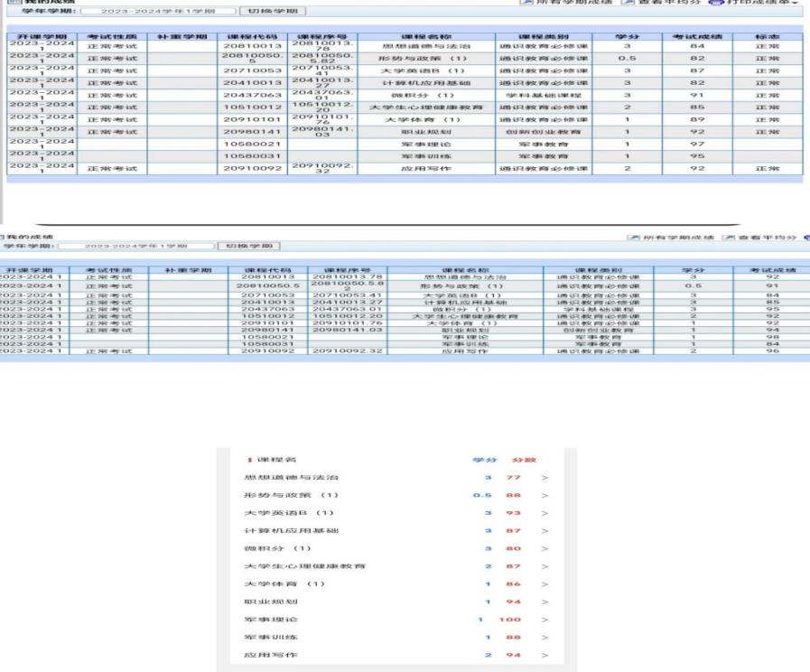This screenshot has height=672, width=810.
Task: Open semester selector field in top panel
Action: click(x=158, y=11)
